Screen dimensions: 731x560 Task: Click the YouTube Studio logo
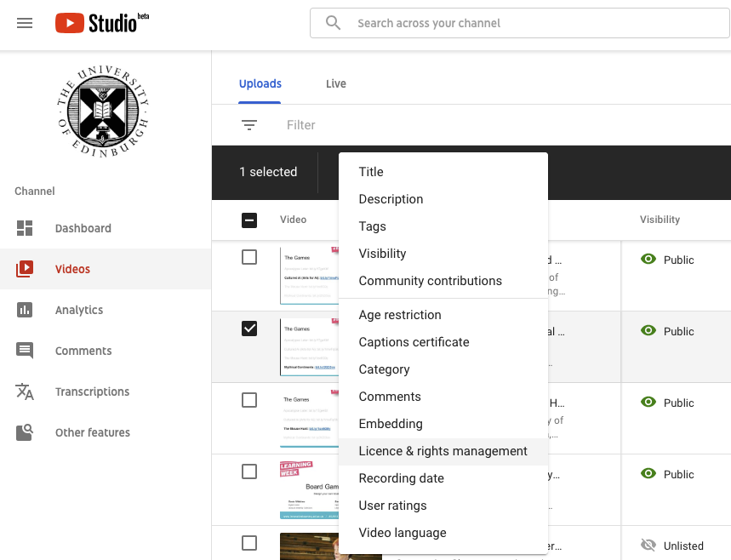point(102,23)
